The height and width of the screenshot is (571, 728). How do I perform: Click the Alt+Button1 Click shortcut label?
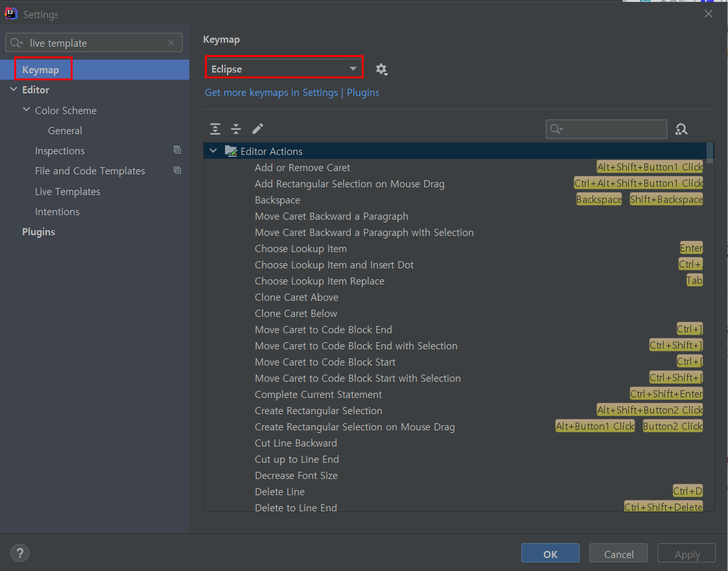pos(594,426)
